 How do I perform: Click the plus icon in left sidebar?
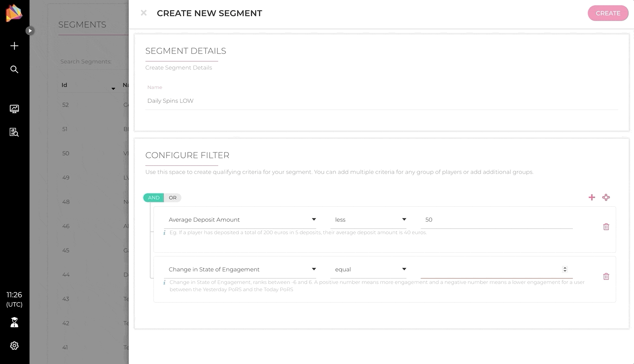(x=14, y=46)
